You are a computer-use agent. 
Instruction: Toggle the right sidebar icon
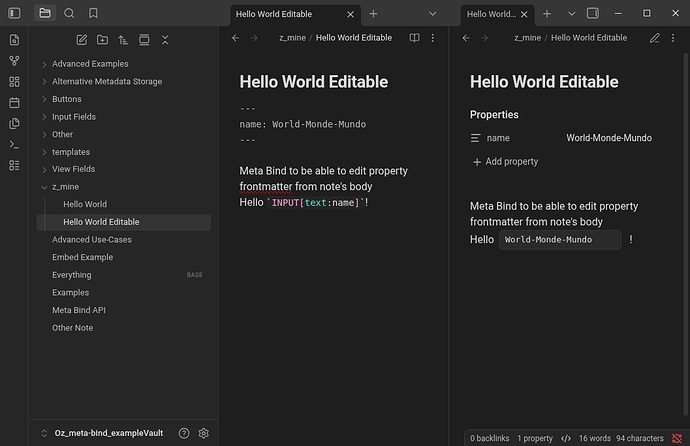(593, 13)
